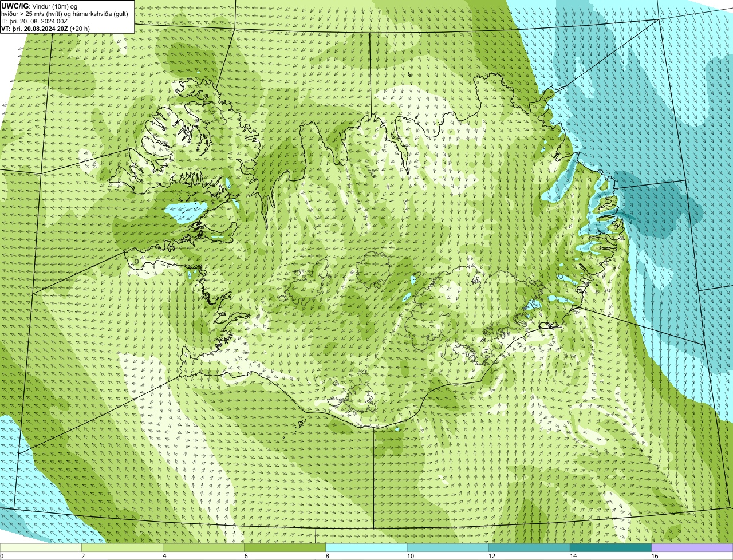Select the dark teal 14–16 colorbar swatch
This screenshot has width=733, height=560.
[x=610, y=547]
